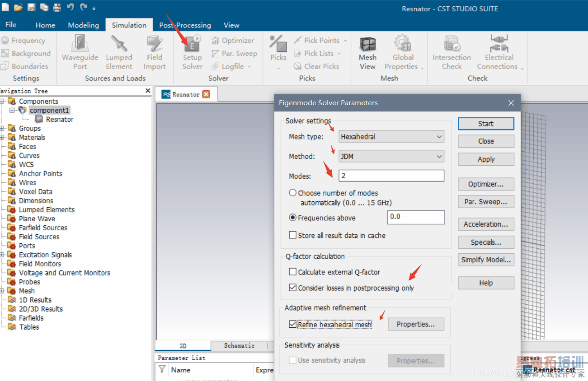Viewport: 588px width, 381px height.
Task: Expand the Groups tree node
Action: coord(2,129)
